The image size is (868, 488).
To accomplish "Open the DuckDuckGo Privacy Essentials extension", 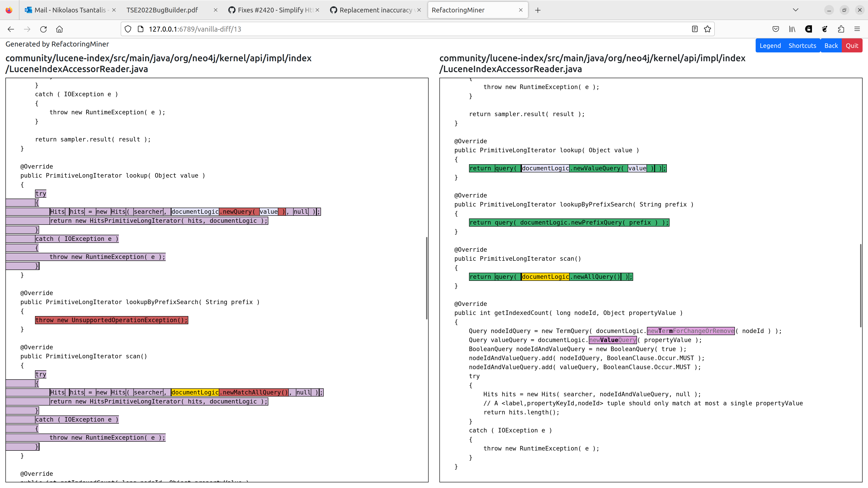I will click(808, 29).
